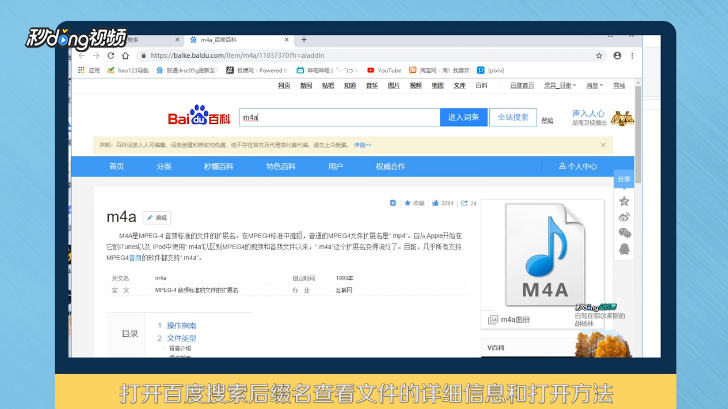728x409 pixels.
Task: Open 地图 in Baidu top navigation
Action: 437,86
